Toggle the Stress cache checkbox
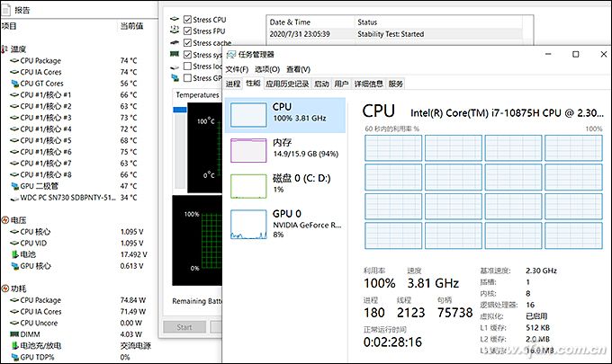Viewport: 612px width, 364px height. (x=187, y=42)
